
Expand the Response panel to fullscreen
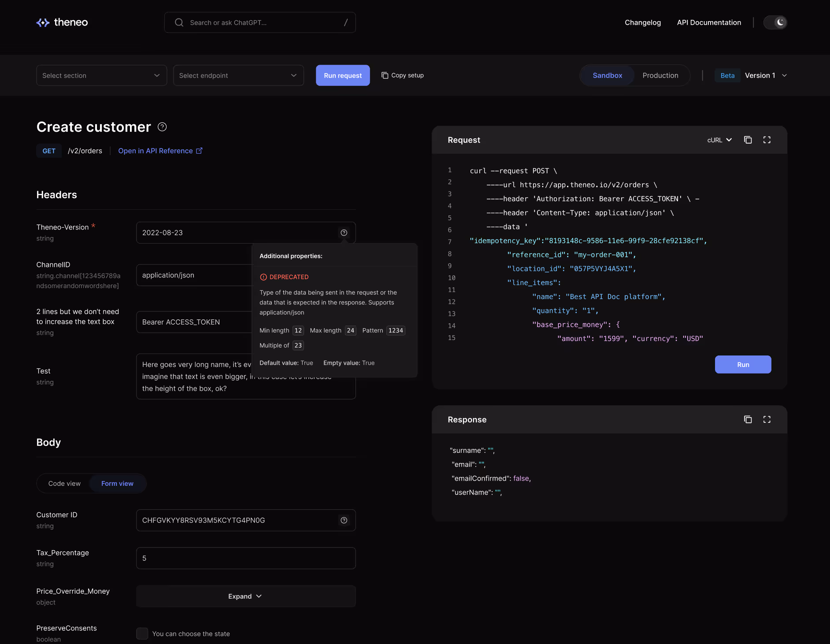[767, 419]
